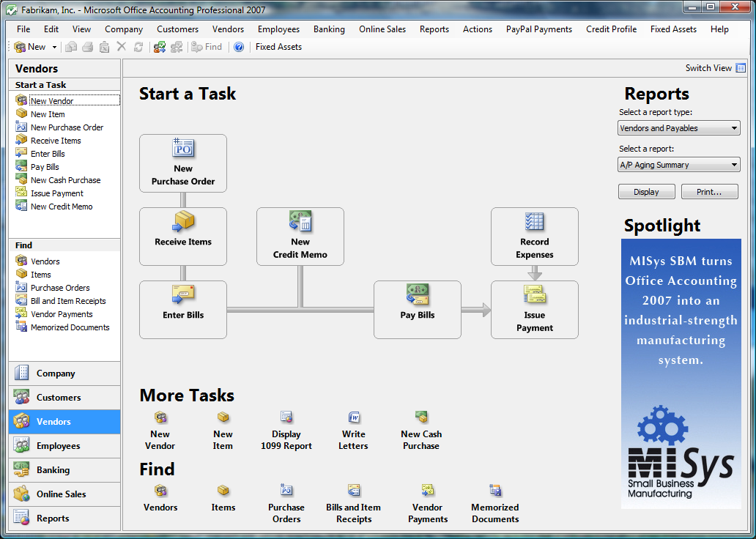The width and height of the screenshot is (756, 539).
Task: Click the New Purchase Order flowchart icon
Action: (183, 149)
